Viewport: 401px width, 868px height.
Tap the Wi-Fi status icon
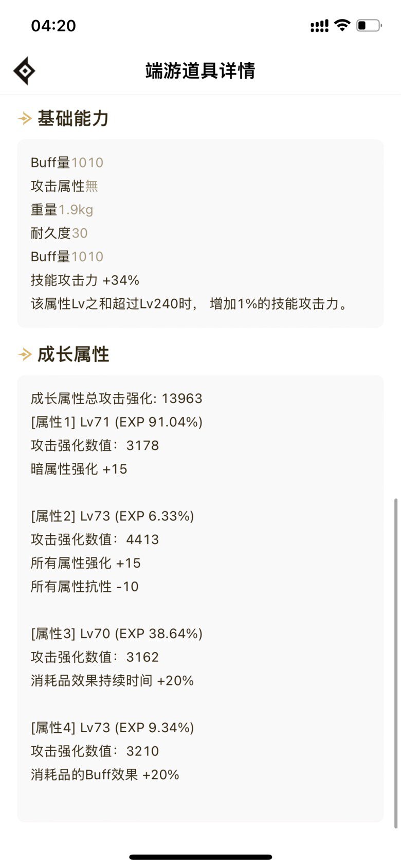pyautogui.click(x=342, y=25)
